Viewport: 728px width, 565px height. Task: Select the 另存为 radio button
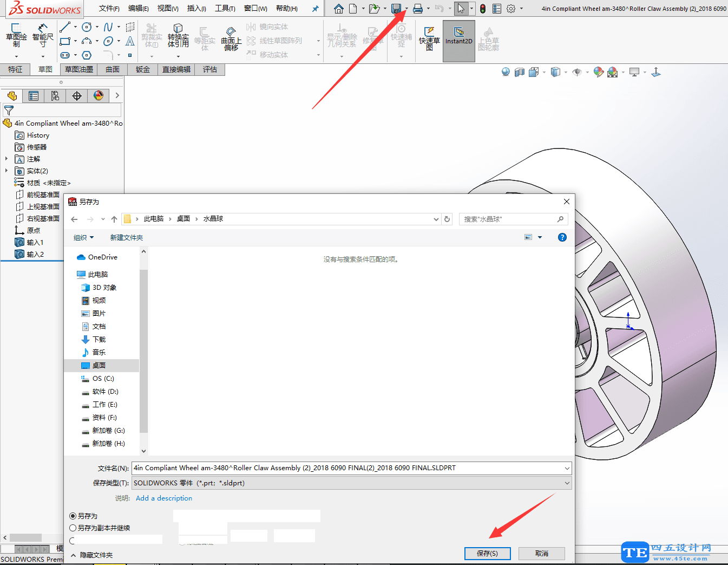tap(73, 516)
